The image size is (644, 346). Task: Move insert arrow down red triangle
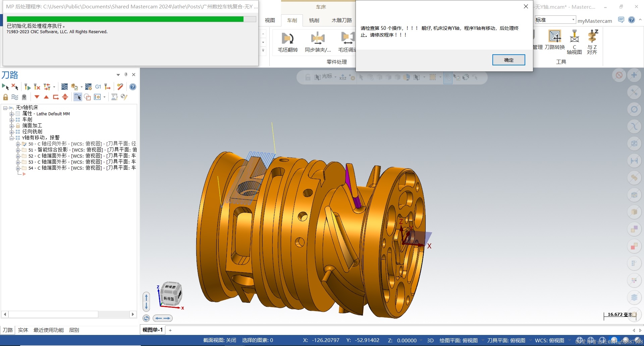tap(37, 97)
